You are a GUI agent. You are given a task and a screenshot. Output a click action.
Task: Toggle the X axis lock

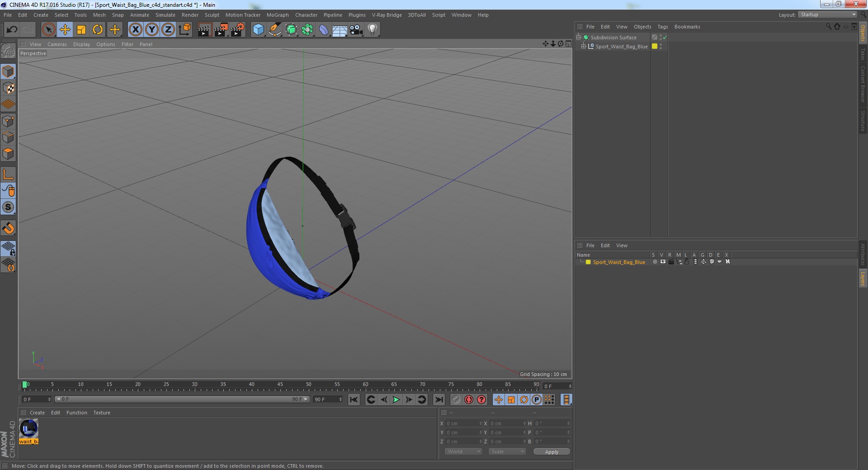[135, 30]
